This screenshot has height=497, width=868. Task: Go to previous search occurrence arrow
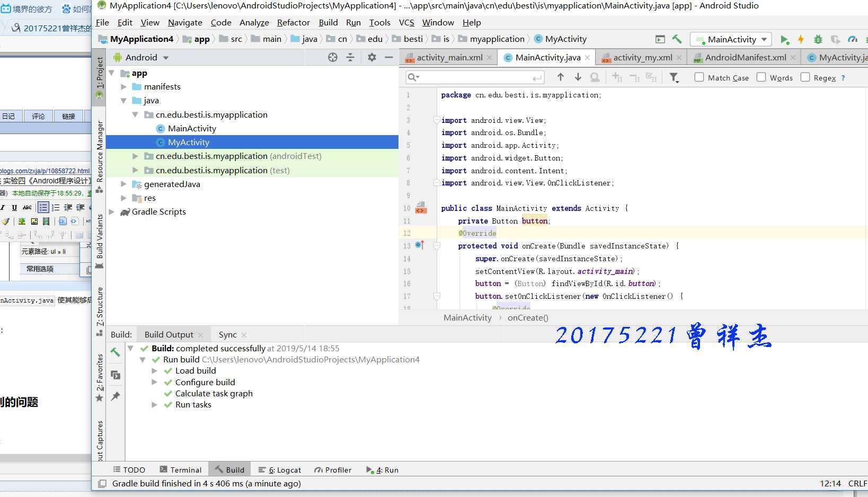point(561,77)
